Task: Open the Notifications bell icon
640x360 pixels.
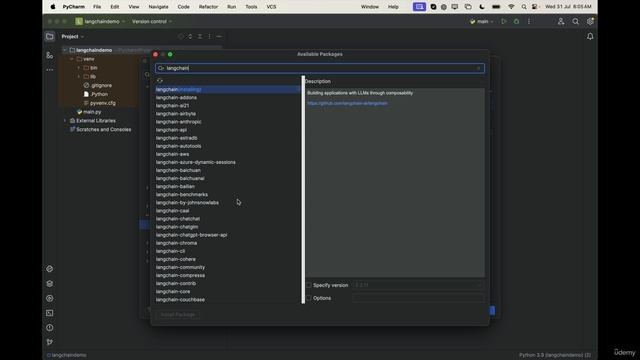Action: click(x=590, y=37)
